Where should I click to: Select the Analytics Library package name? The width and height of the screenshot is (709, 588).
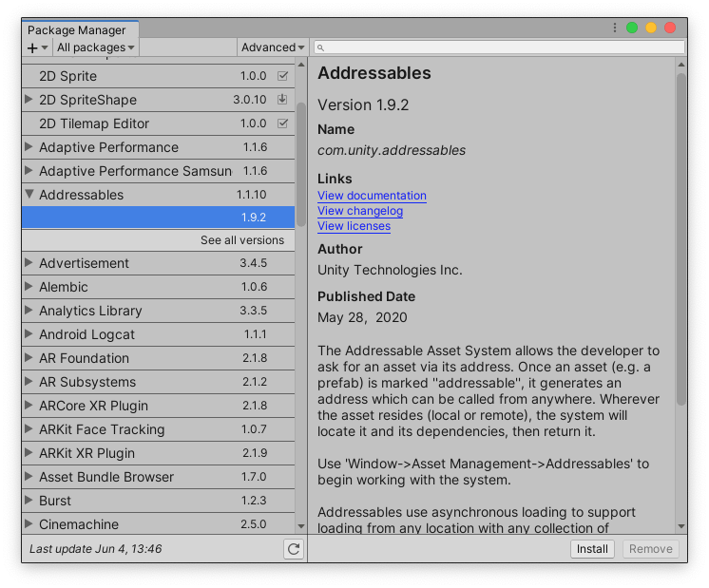[90, 311]
